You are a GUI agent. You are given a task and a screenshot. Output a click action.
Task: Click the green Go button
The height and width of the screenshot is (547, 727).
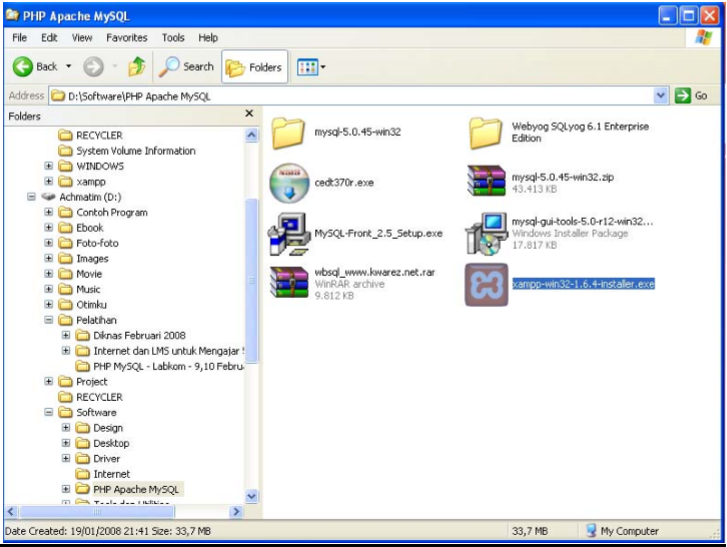(691, 96)
